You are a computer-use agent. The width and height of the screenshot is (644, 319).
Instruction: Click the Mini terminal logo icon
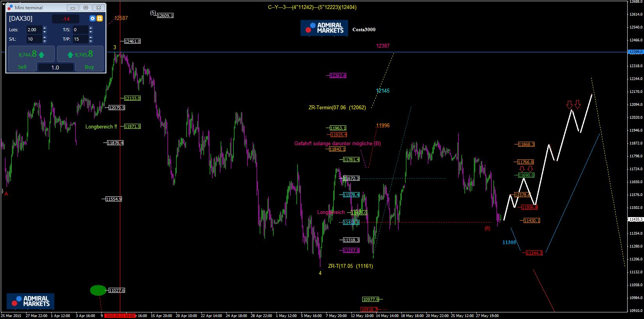coord(10,7)
